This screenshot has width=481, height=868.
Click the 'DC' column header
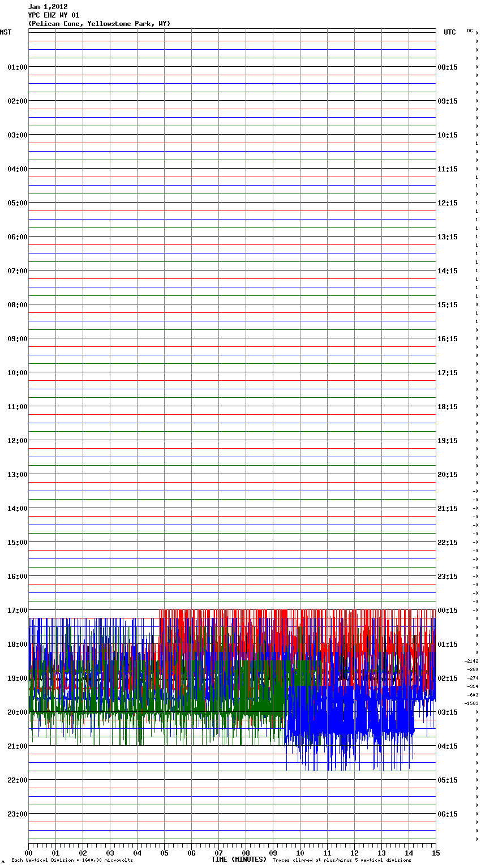[x=470, y=31]
